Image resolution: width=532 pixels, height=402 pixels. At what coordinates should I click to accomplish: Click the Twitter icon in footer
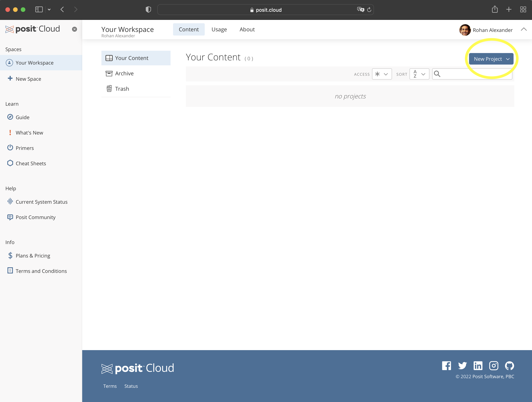(462, 366)
